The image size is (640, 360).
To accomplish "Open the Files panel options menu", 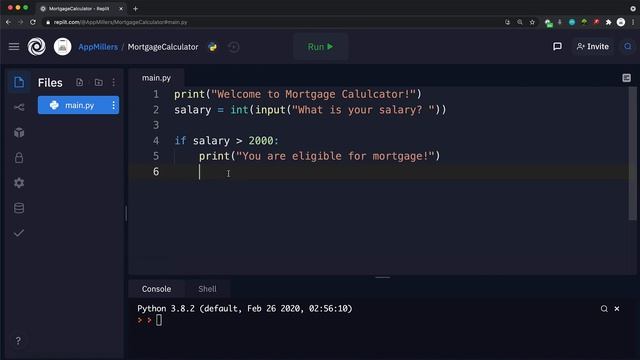I will [113, 82].
